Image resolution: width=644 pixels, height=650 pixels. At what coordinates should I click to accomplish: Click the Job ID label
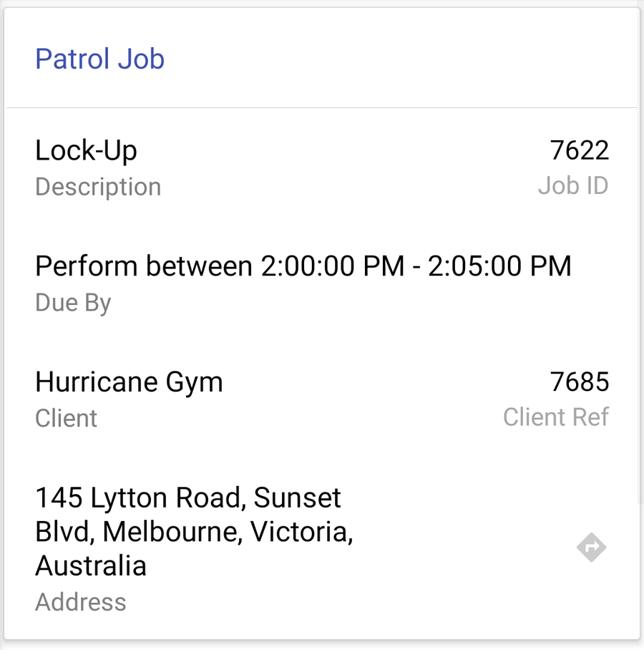[x=573, y=185]
